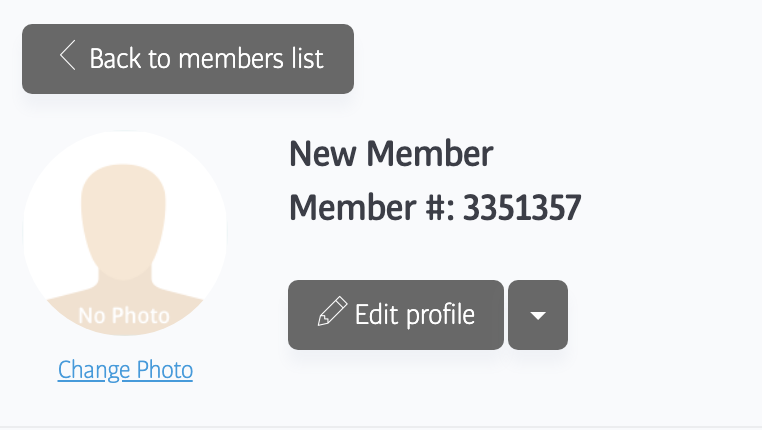Click the left chevron back arrow icon
The image size is (762, 430).
67,56
